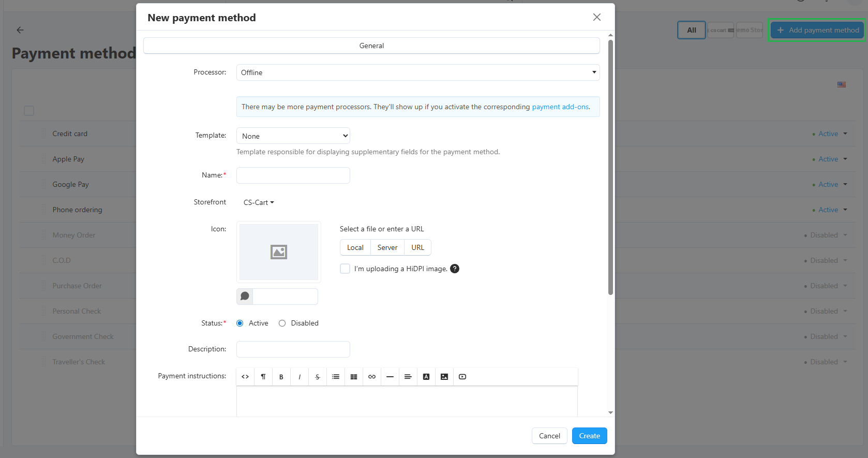Click the HiDPI image help question icon
The image size is (868, 458).
[x=455, y=269]
